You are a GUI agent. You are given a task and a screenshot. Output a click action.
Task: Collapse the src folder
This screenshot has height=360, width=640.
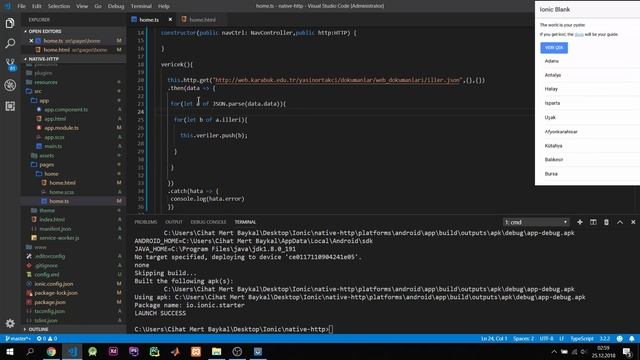38,91
